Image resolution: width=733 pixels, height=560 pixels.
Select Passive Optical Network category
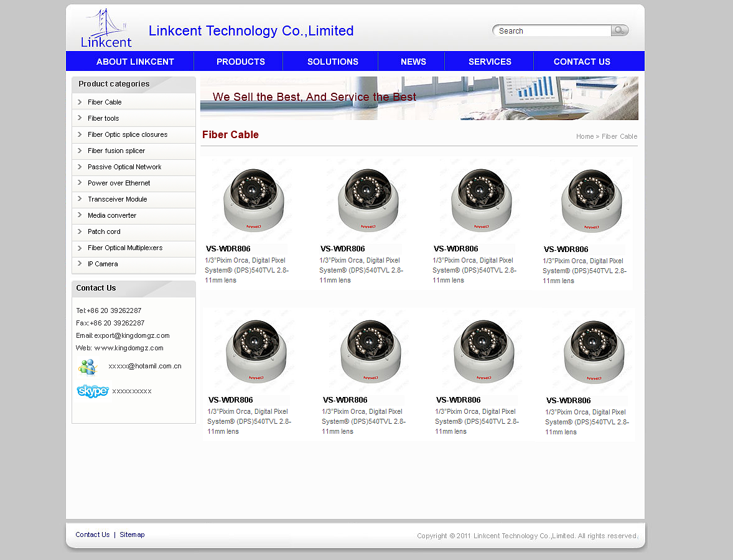coord(124,167)
